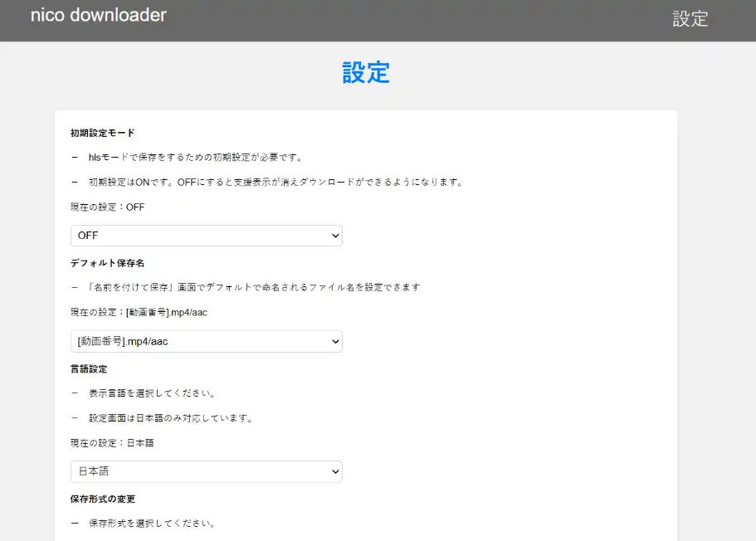Click the 保存形式を選択してください instruction line
The width and height of the screenshot is (756, 541).
(x=154, y=523)
